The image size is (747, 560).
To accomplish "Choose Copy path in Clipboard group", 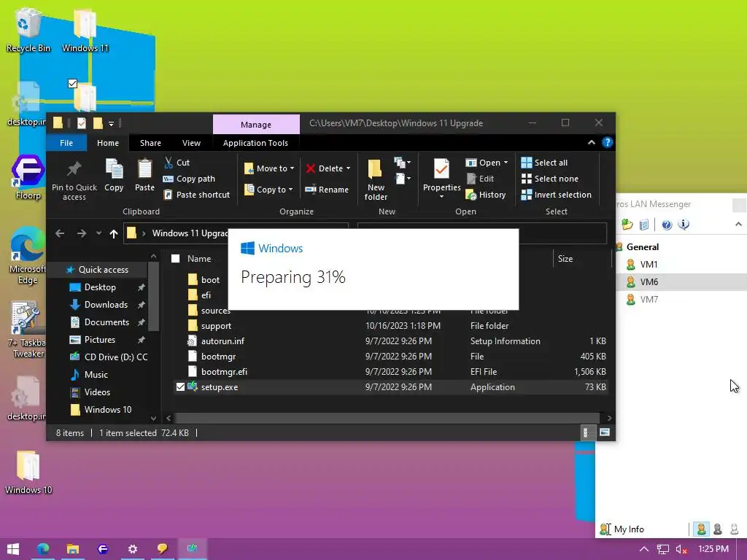I will (x=189, y=179).
